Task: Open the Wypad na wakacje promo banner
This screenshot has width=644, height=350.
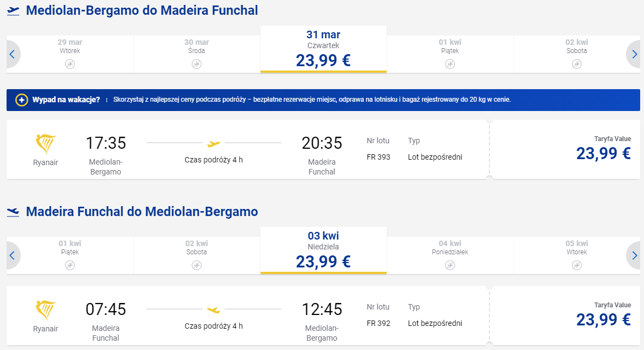Action: (x=323, y=100)
